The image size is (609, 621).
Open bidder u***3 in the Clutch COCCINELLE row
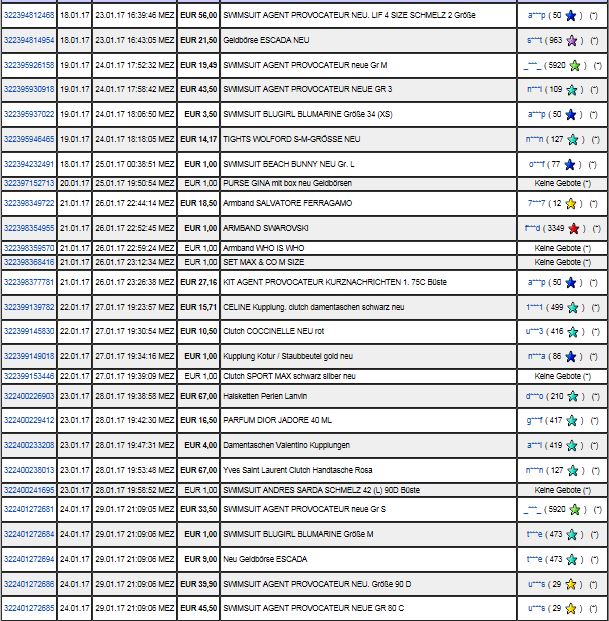pyautogui.click(x=534, y=331)
